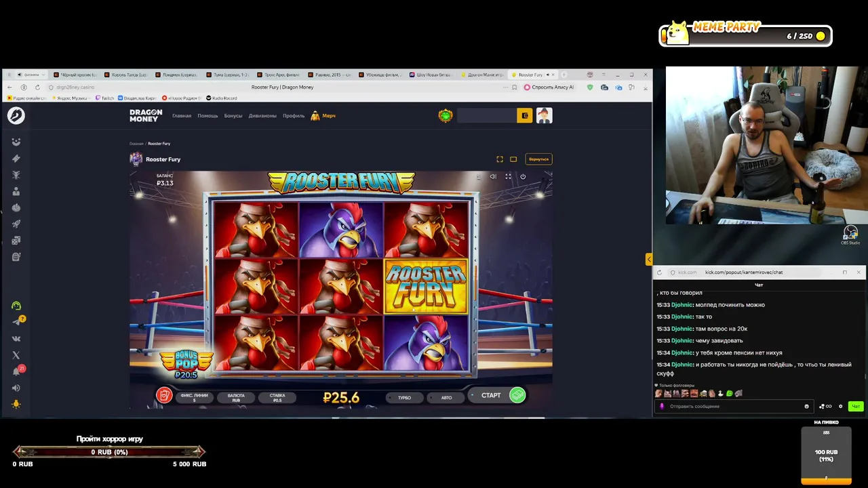
Task: Open Помощь in Dragon Money nav
Action: point(208,116)
